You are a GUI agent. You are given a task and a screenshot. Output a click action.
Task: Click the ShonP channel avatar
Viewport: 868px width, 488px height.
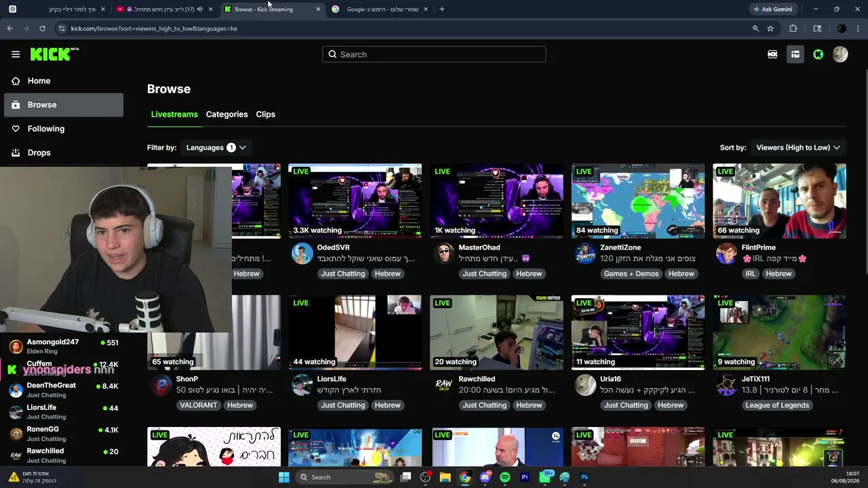161,385
